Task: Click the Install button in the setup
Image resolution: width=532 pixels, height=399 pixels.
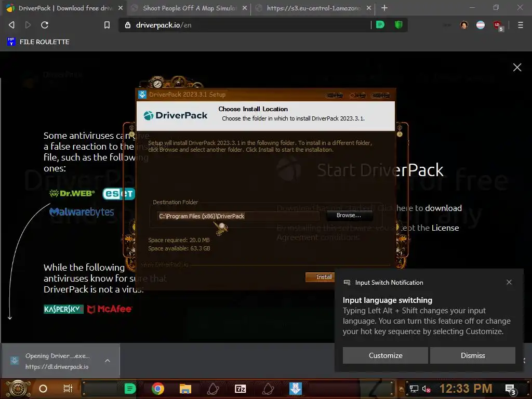Action: (x=320, y=277)
